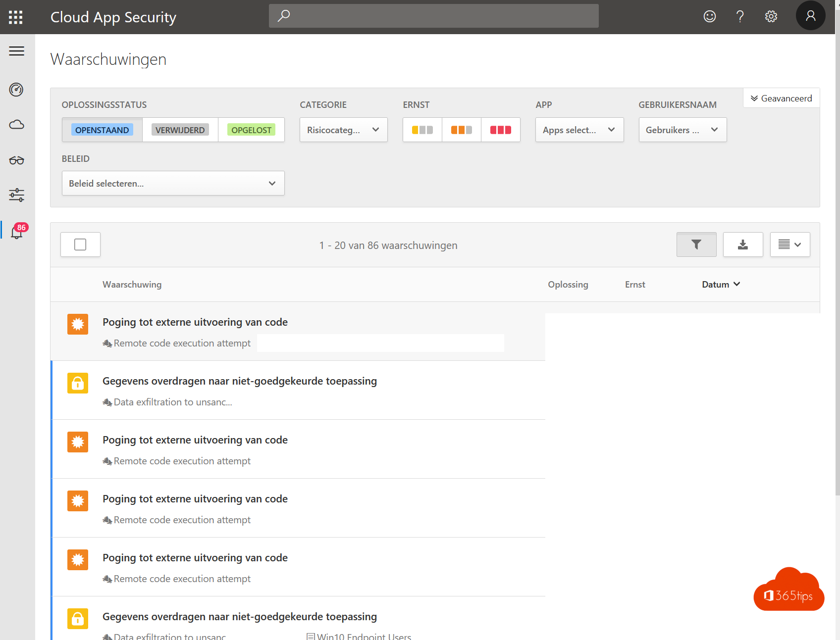Open the sliders Control icon in sidebar
The image size is (840, 640).
click(16, 195)
